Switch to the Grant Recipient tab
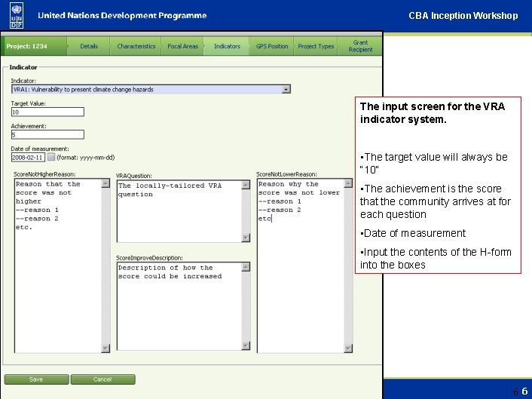Image resolution: width=532 pixels, height=399 pixels. point(360,46)
